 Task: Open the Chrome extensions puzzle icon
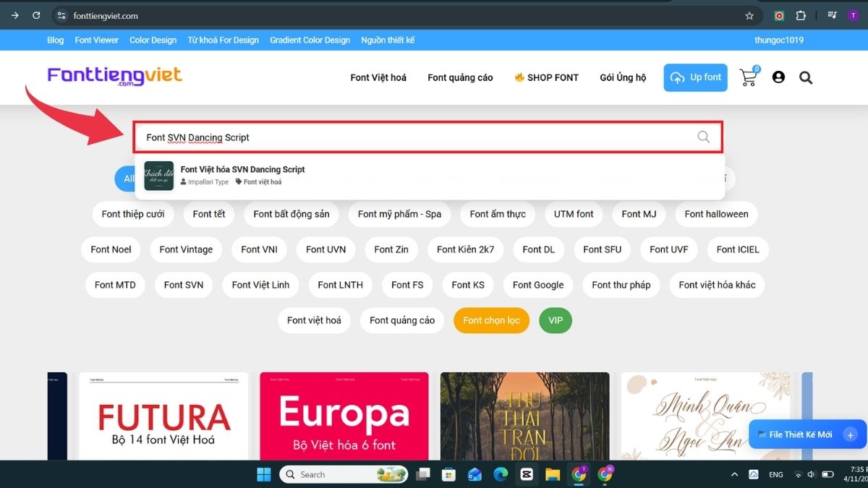click(801, 15)
